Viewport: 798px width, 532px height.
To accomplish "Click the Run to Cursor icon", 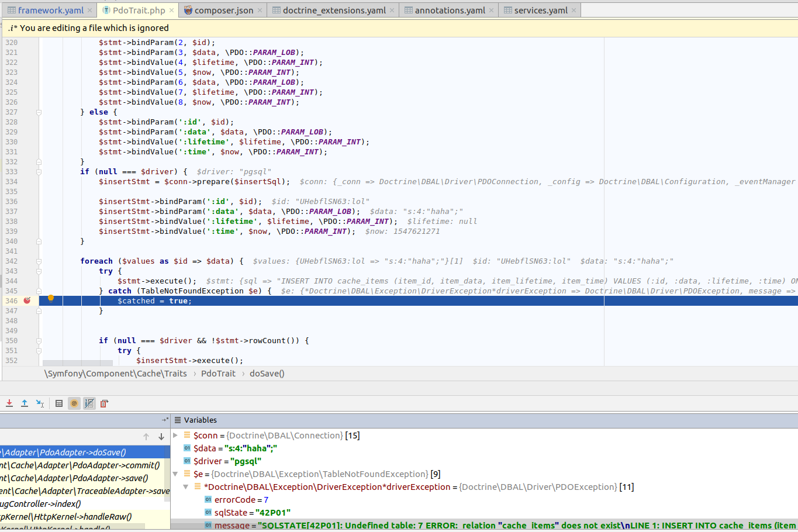I will 40,403.
